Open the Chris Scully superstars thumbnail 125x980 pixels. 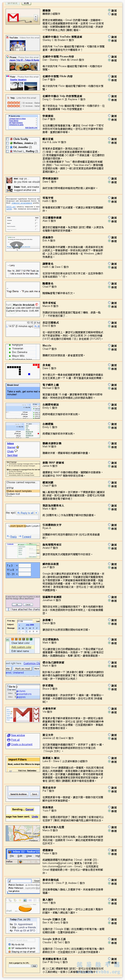point(23,145)
